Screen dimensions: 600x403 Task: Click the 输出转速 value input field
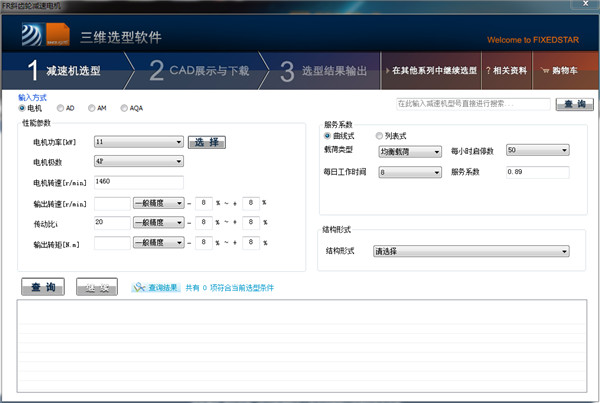[112, 204]
